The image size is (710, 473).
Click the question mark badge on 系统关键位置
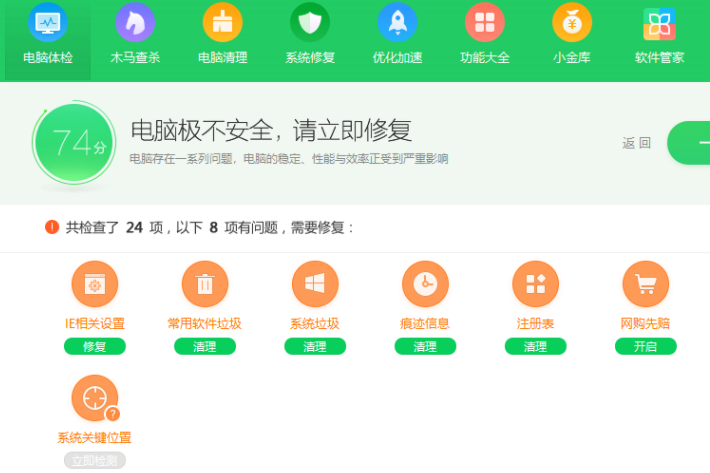pos(112,414)
